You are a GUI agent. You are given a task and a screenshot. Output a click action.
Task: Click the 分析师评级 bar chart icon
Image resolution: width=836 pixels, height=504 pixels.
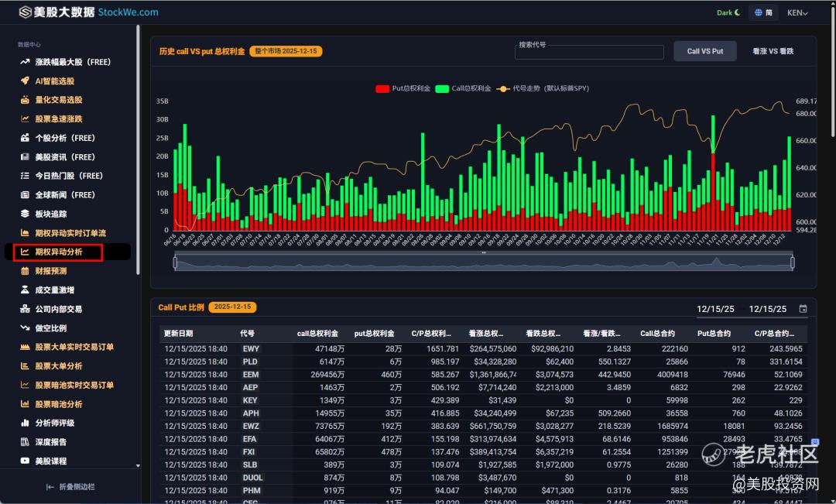click(x=25, y=423)
